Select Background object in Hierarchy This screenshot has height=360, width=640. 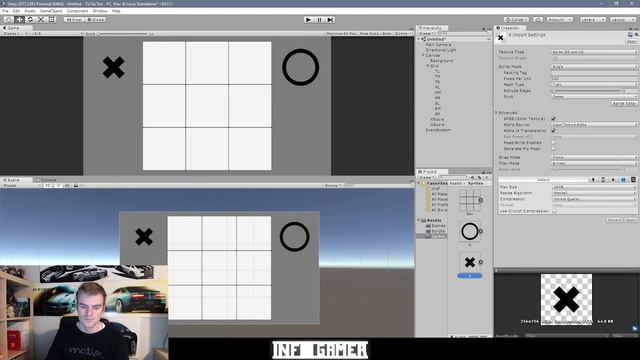tap(442, 60)
